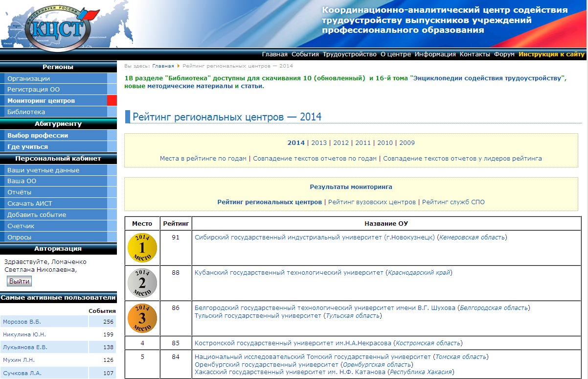Open Совпадение текстов отчетов по годам
This screenshot has width=588, height=379.
[315, 159]
